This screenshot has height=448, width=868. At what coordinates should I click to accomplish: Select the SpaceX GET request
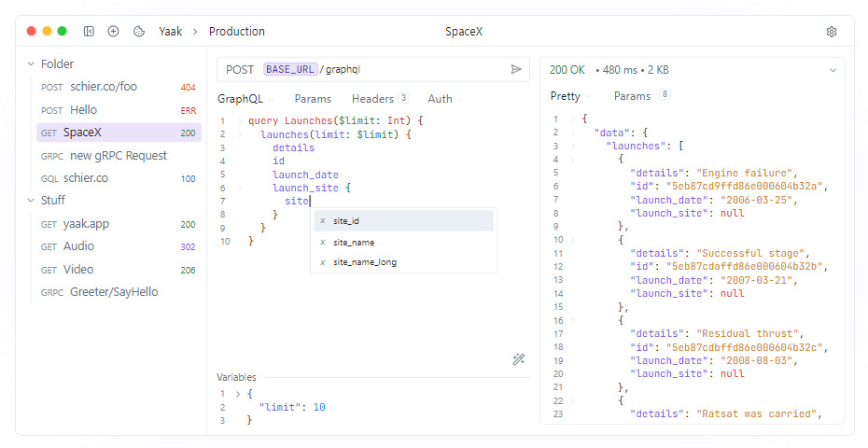tap(119, 133)
